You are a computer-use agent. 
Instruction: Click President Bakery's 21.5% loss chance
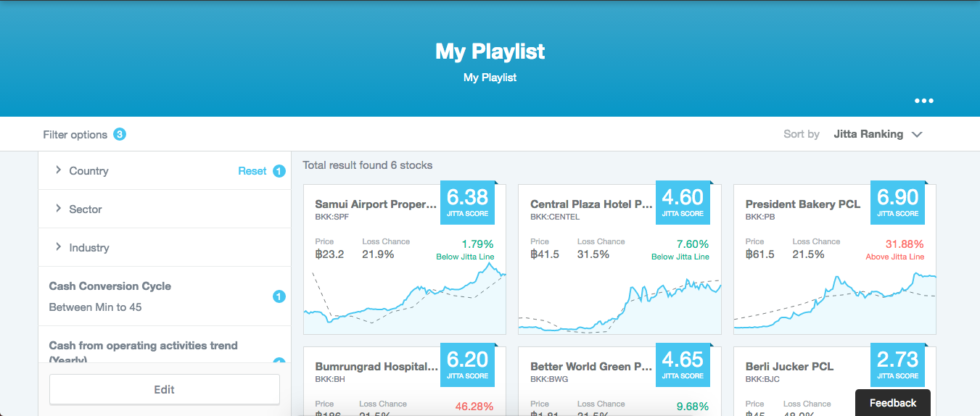[x=809, y=254]
